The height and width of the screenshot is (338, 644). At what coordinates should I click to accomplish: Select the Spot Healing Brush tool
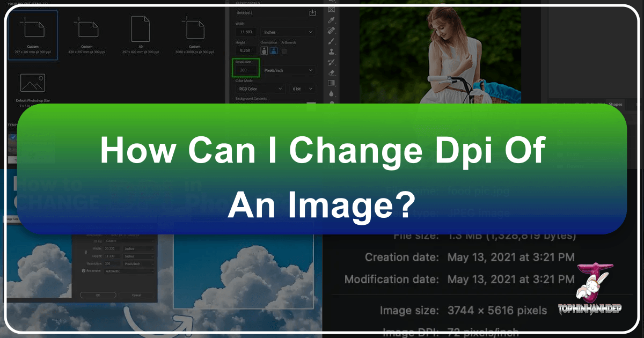click(331, 32)
